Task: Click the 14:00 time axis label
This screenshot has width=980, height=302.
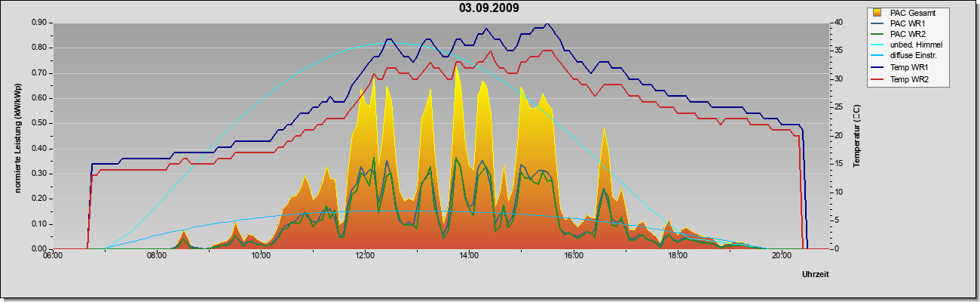Action: click(469, 255)
